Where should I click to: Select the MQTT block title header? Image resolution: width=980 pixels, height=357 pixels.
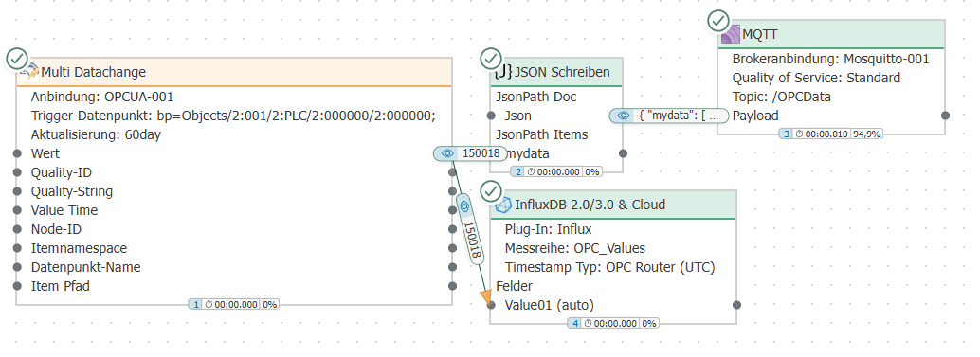pos(830,34)
